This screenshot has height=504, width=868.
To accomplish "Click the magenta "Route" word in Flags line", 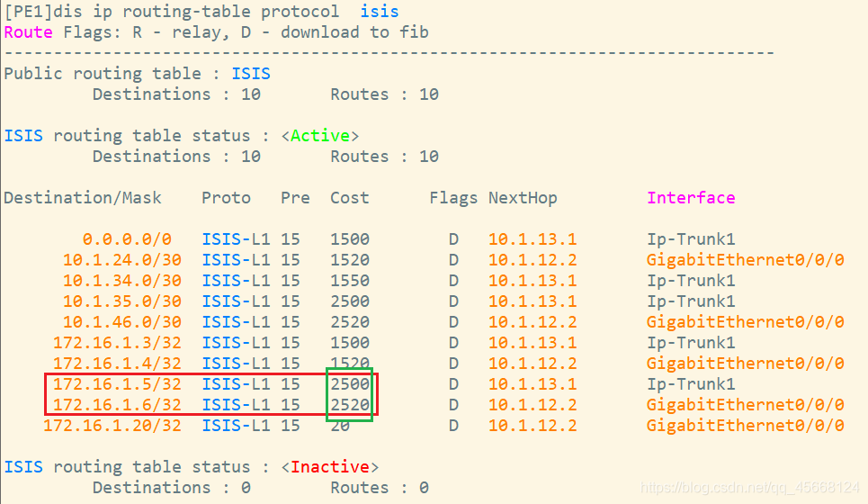I will (28, 32).
